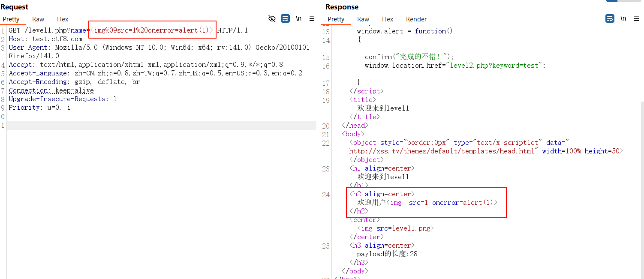Open the Response panel hamburger options menu
Screen dimensions: 644x279
[637, 18]
